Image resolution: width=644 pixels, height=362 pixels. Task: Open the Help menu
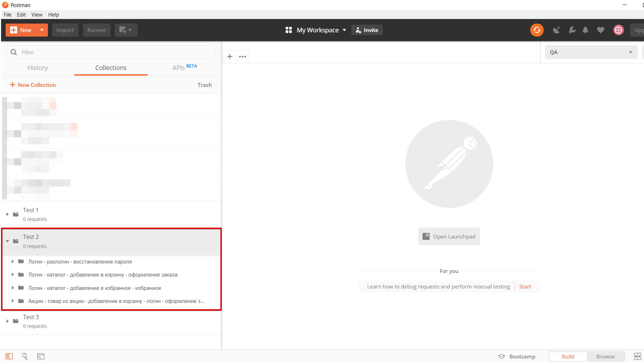pyautogui.click(x=54, y=14)
